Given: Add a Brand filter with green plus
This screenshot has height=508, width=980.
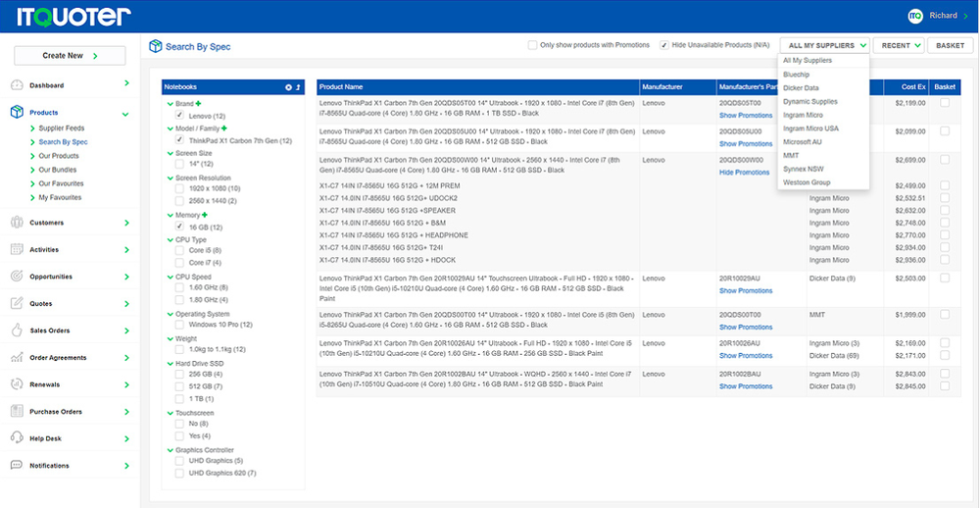Looking at the screenshot, I should [x=198, y=103].
